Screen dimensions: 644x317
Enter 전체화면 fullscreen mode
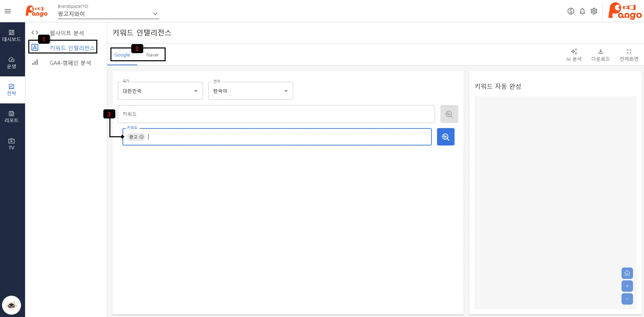629,51
